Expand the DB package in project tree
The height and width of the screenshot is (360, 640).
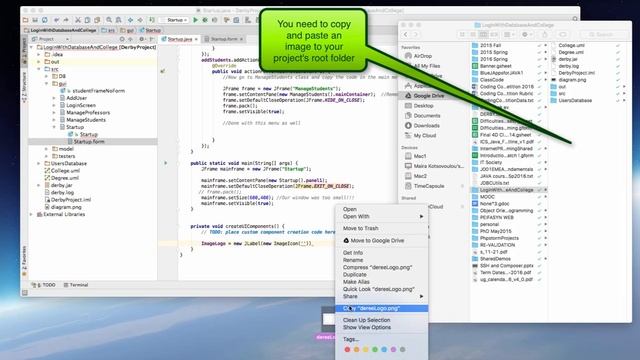(x=47, y=76)
